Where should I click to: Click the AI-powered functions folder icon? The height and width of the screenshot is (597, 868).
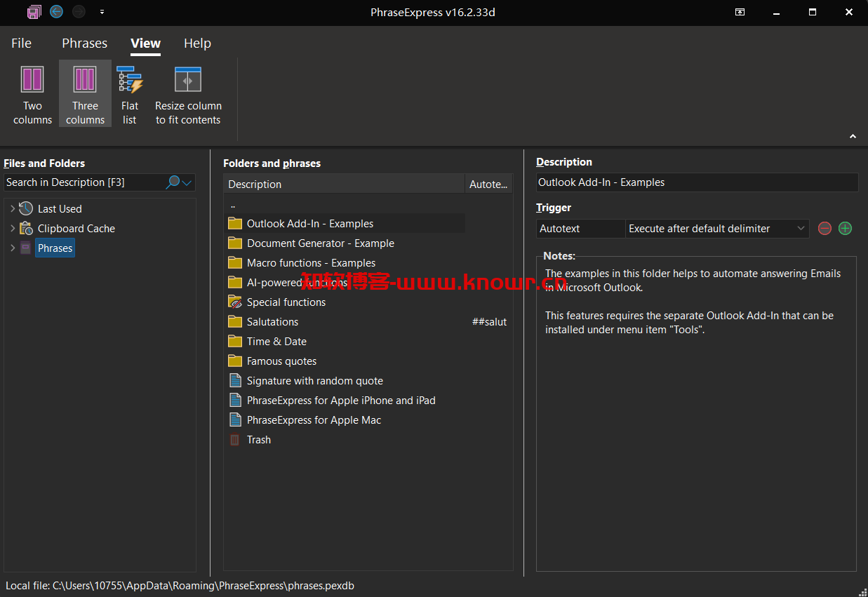pos(235,283)
